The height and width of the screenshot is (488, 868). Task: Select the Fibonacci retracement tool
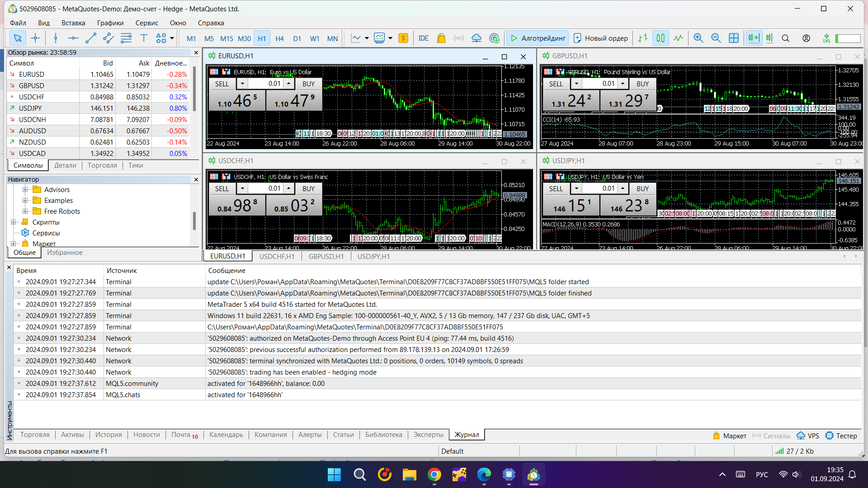pyautogui.click(x=126, y=38)
